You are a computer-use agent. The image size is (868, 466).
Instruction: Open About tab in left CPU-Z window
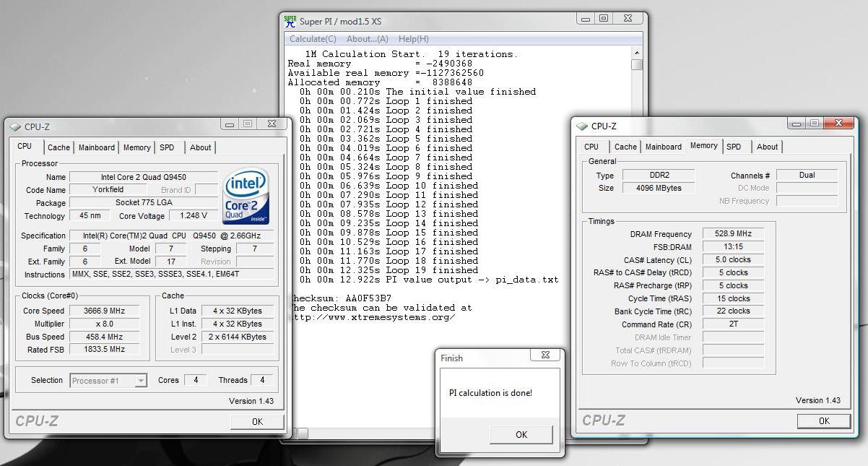click(200, 147)
